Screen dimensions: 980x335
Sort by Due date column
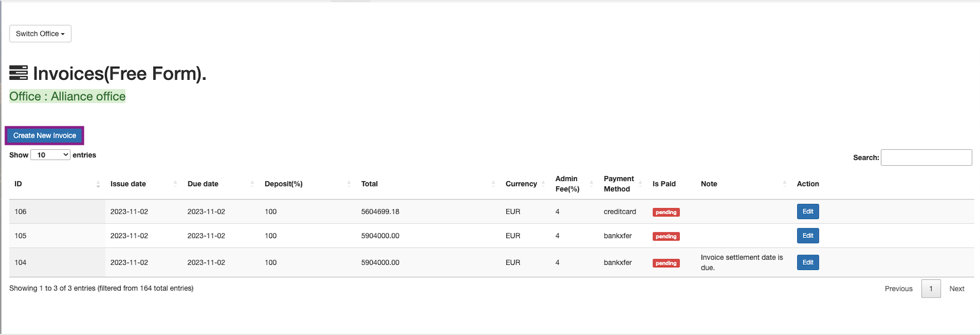[203, 184]
